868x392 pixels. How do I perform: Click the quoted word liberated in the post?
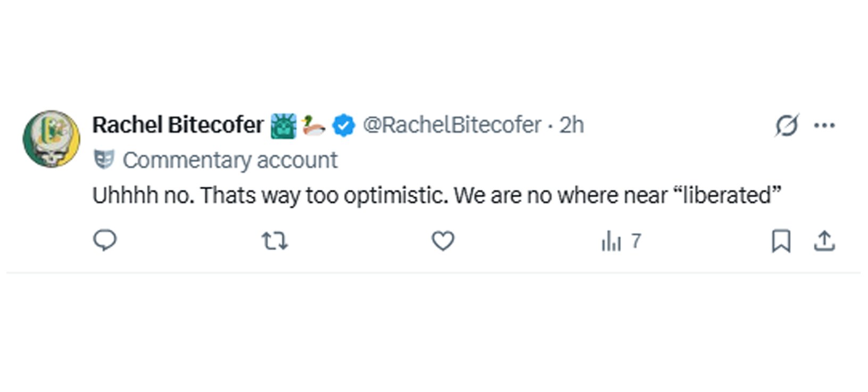coord(727,195)
